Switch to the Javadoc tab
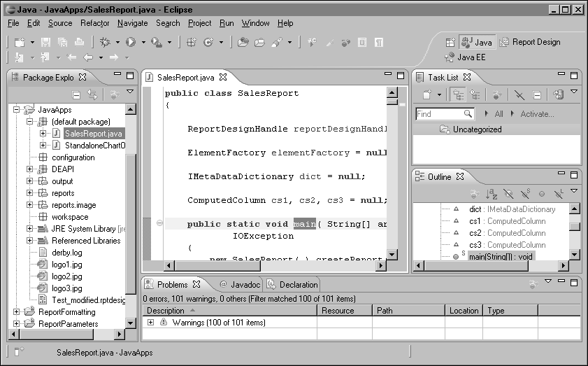The image size is (588, 366). [x=241, y=285]
